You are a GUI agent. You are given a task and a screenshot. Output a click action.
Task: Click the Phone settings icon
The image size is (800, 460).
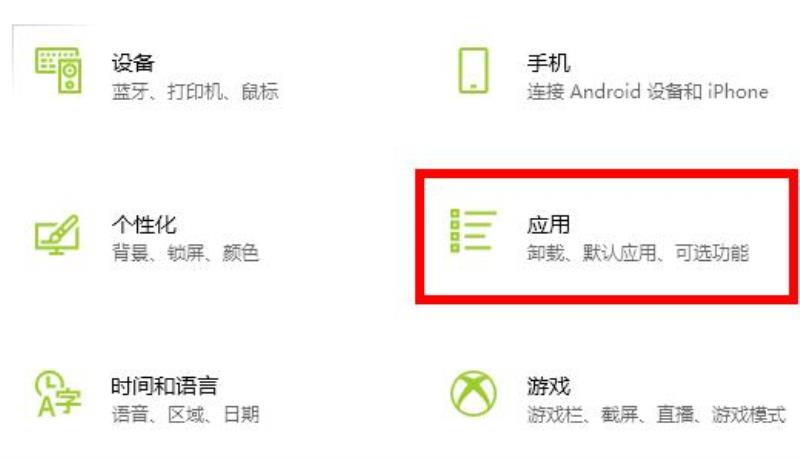473,70
